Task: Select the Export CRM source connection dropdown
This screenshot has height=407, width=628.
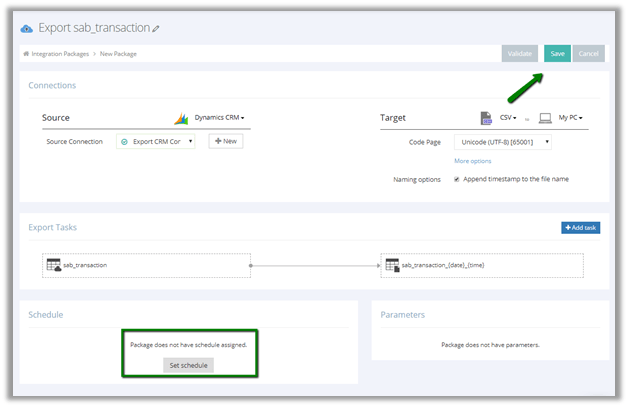Action: point(155,142)
